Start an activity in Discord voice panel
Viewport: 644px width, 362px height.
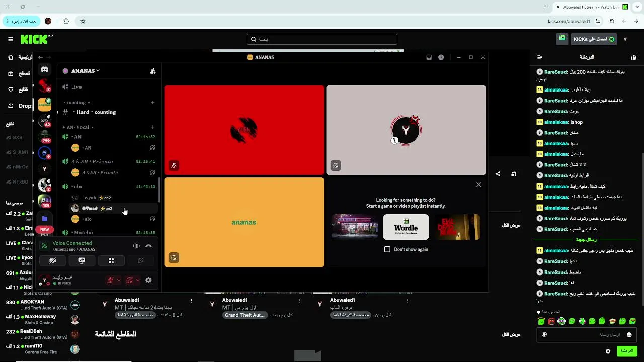[x=111, y=260]
